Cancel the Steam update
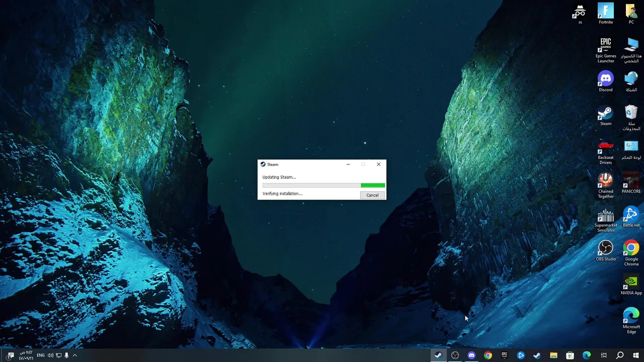The image size is (644, 362). 372,195
